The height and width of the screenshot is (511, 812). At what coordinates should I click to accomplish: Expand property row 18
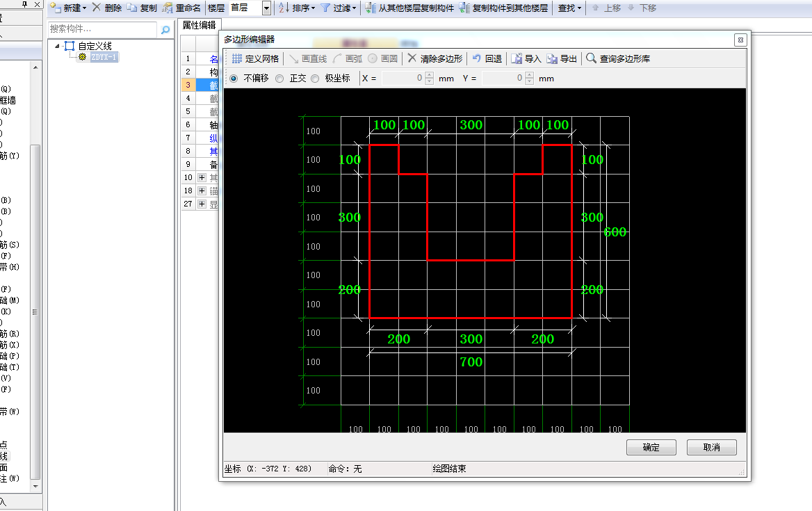tap(202, 191)
